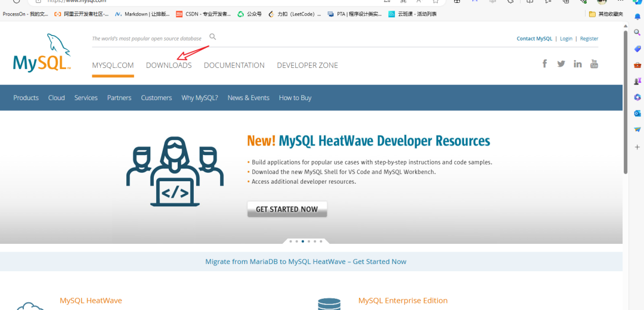
Task: Open the MySQL LinkedIn icon
Action: point(578,64)
